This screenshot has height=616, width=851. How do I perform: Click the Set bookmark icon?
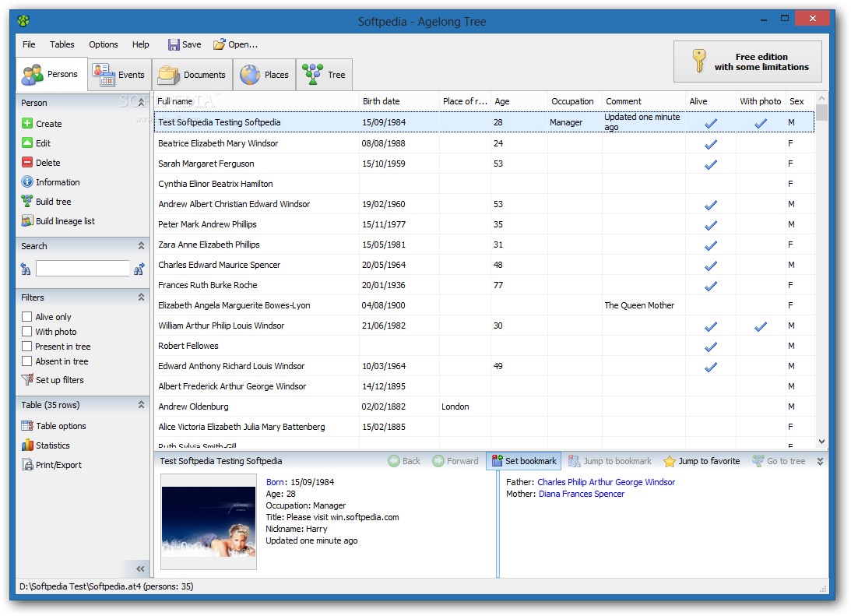click(x=498, y=461)
